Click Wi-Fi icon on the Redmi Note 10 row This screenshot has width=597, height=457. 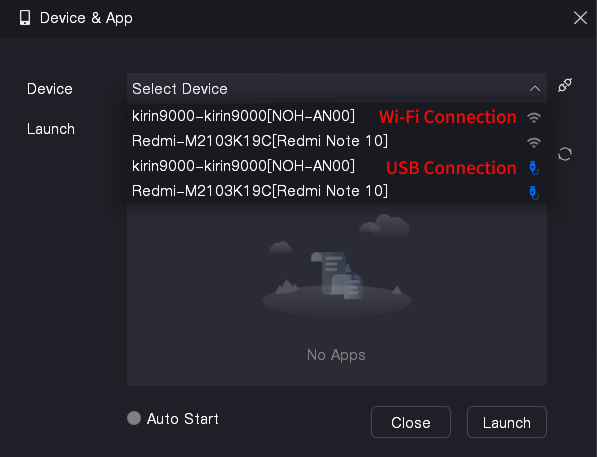534,143
